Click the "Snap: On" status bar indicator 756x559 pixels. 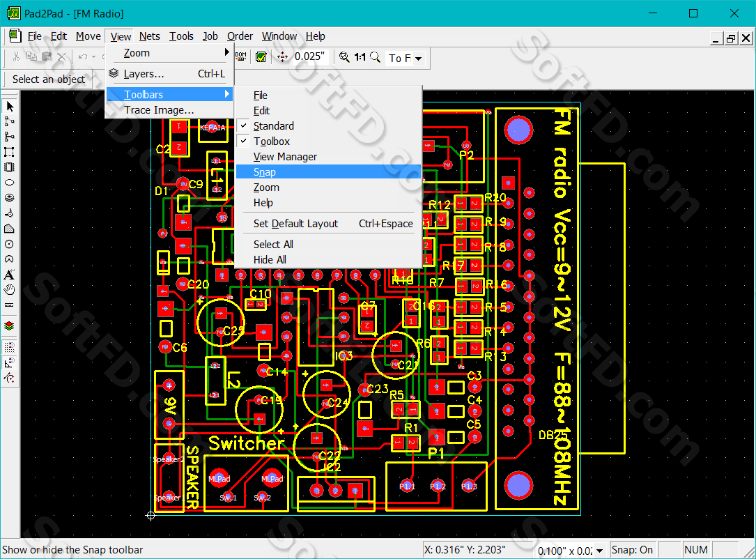pyautogui.click(x=632, y=550)
